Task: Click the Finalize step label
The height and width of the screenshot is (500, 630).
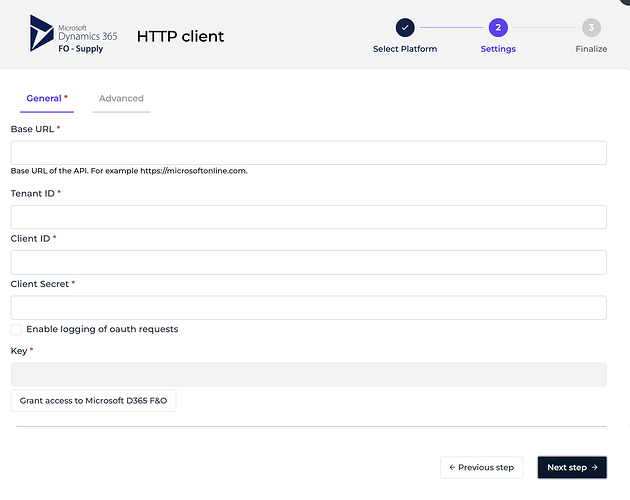Action: (591, 49)
